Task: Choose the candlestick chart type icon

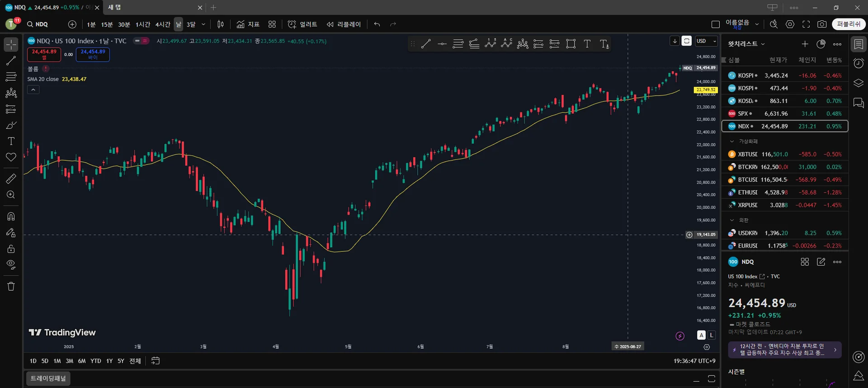Action: [221, 24]
